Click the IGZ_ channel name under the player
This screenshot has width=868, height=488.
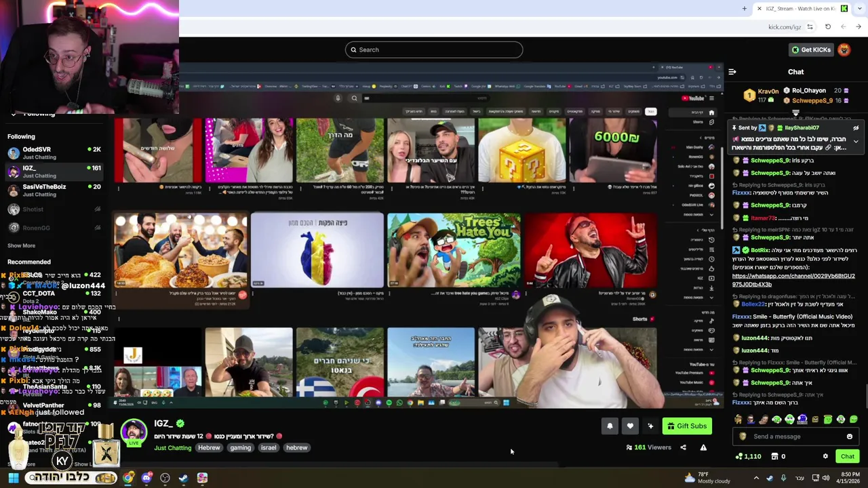coord(163,424)
